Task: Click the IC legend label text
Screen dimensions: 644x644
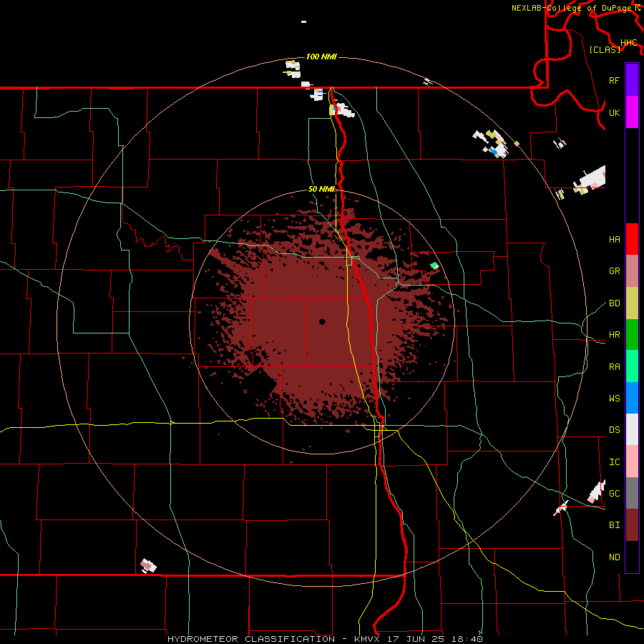Action: [x=614, y=462]
